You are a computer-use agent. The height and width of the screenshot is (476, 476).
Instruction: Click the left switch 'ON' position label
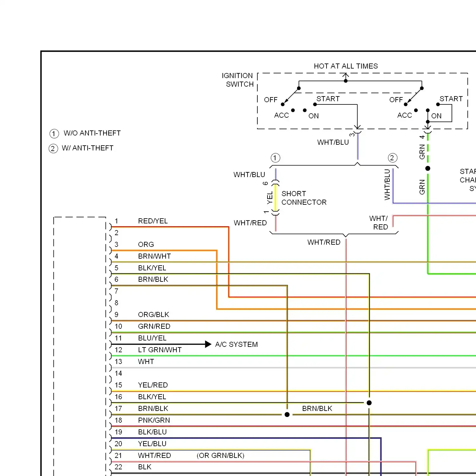click(x=314, y=116)
